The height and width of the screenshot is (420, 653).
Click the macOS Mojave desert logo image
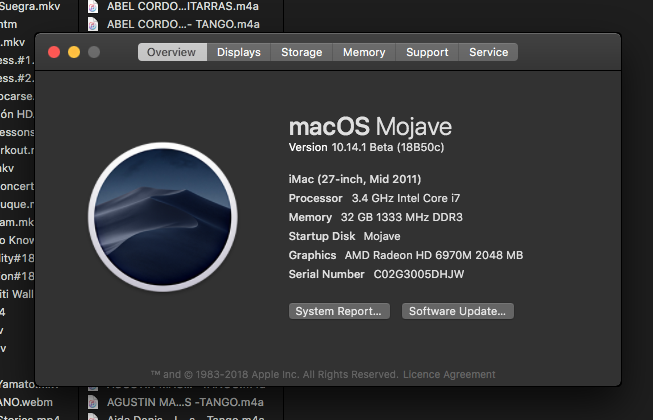[x=163, y=217]
